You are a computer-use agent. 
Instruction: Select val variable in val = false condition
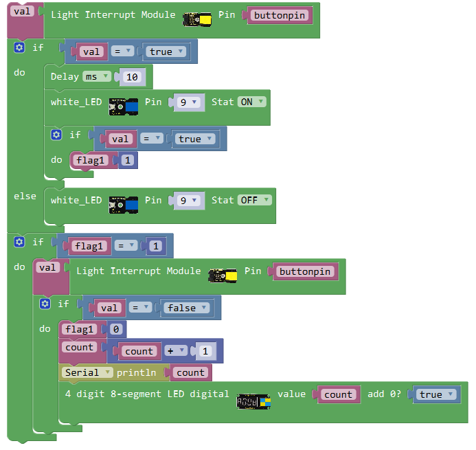[x=109, y=308]
